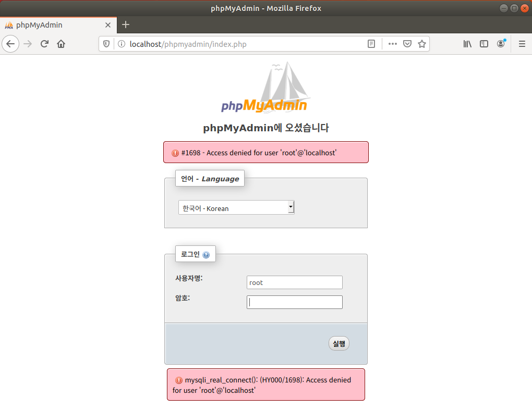Open the Library bookshelf icon
The height and width of the screenshot is (409, 532).
pyautogui.click(x=467, y=44)
